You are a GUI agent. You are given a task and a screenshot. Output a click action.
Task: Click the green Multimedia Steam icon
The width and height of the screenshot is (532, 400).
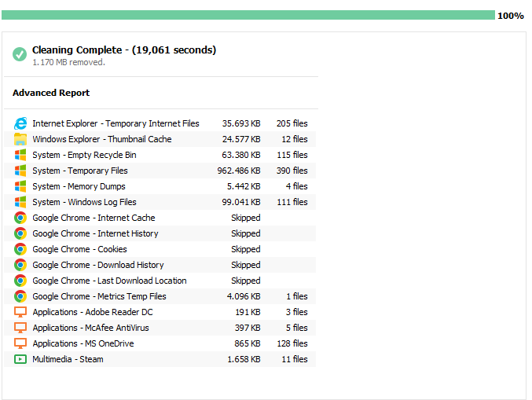[20, 359]
